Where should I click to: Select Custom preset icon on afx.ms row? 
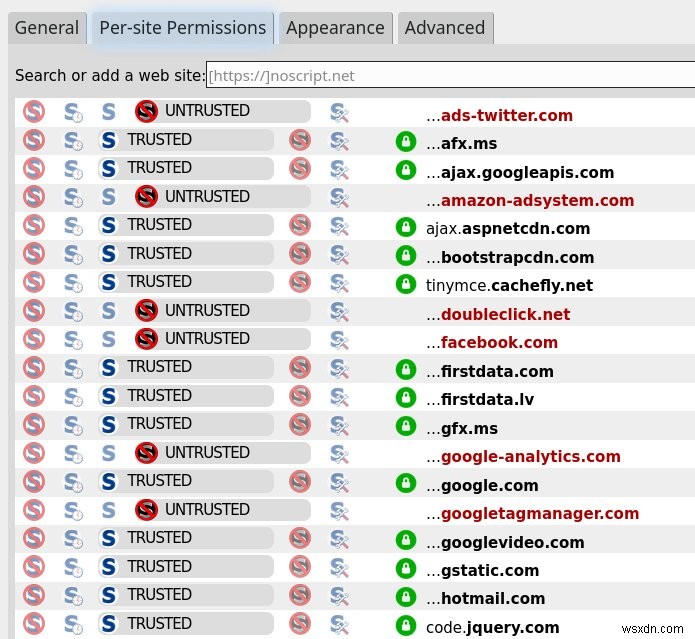click(x=339, y=141)
